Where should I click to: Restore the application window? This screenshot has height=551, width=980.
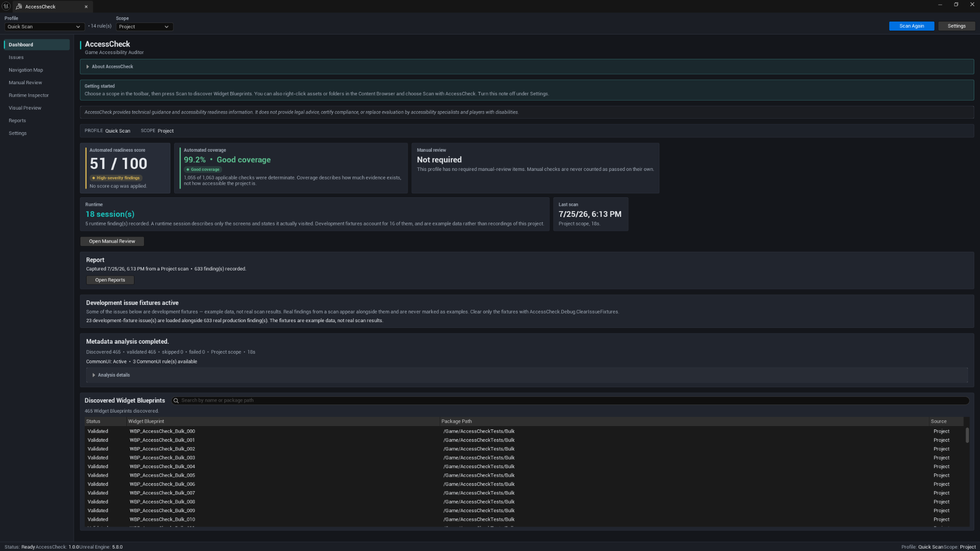(956, 4)
